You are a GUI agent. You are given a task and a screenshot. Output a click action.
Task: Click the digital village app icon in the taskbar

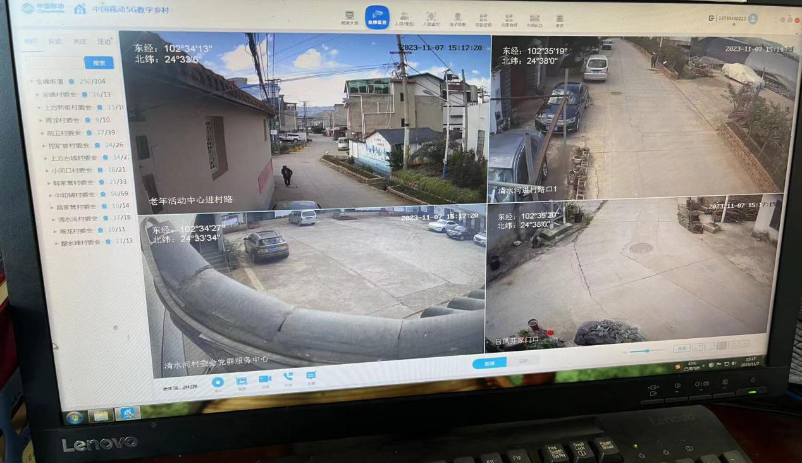point(127,413)
